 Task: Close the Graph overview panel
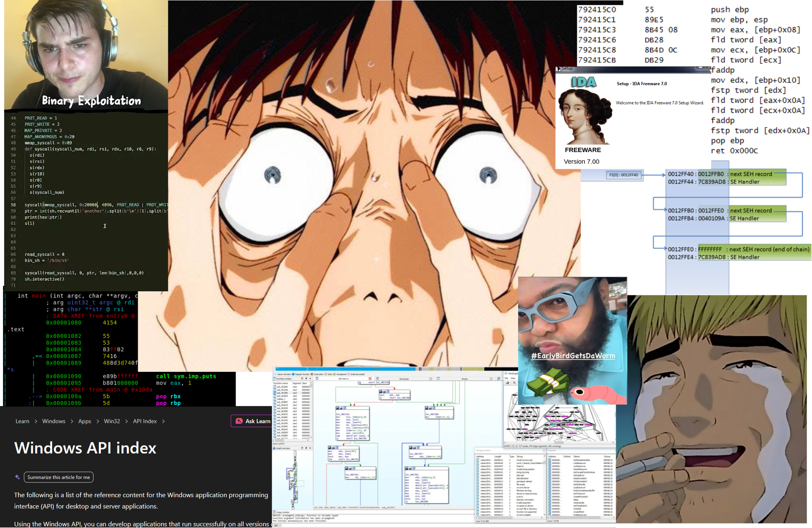(310, 448)
